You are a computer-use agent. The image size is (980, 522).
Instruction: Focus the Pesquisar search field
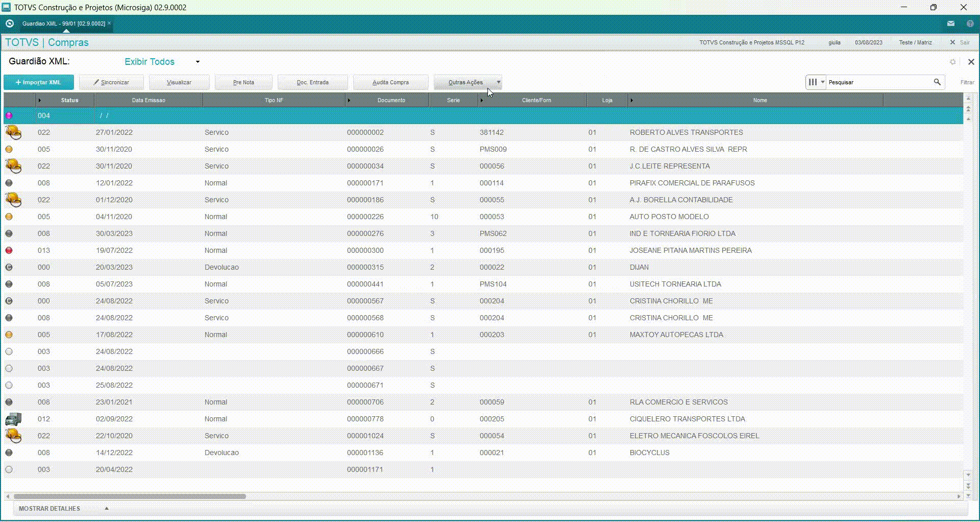coord(879,82)
